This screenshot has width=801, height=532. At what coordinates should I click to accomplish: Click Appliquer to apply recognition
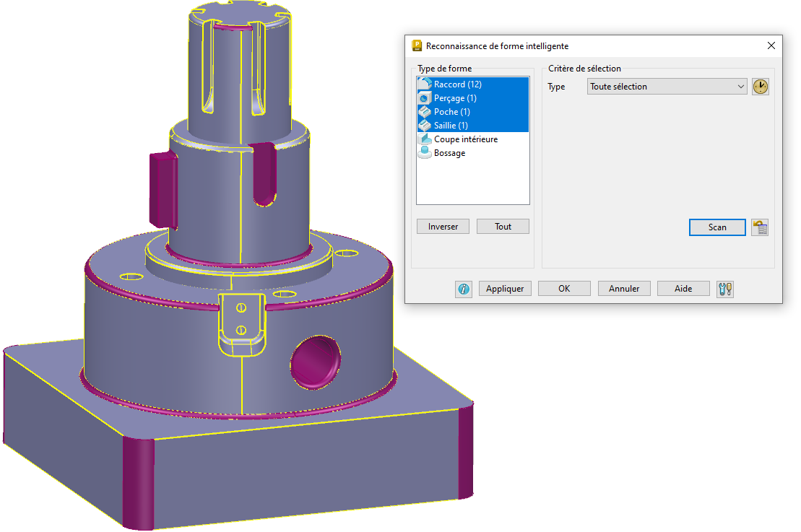pyautogui.click(x=505, y=289)
